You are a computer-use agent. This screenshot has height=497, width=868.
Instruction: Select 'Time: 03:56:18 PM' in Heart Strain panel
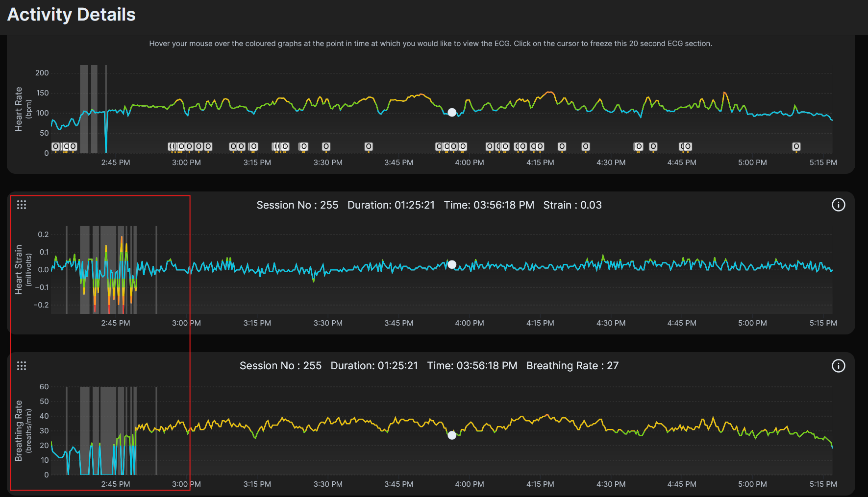point(489,205)
